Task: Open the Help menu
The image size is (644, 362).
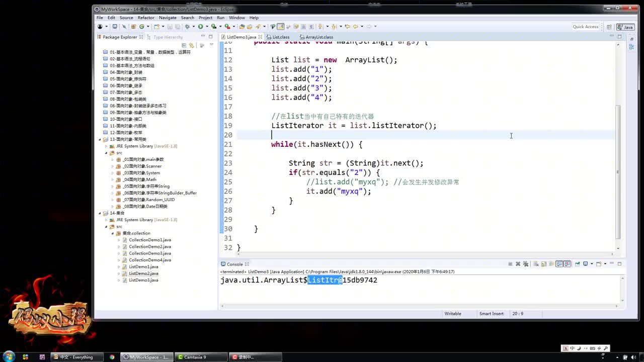Action: (x=254, y=18)
